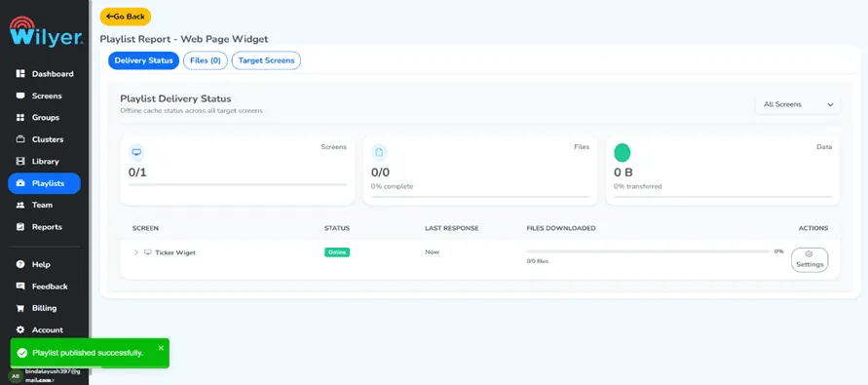868x385 pixels.
Task: Click the Help question mark icon
Action: (x=20, y=264)
